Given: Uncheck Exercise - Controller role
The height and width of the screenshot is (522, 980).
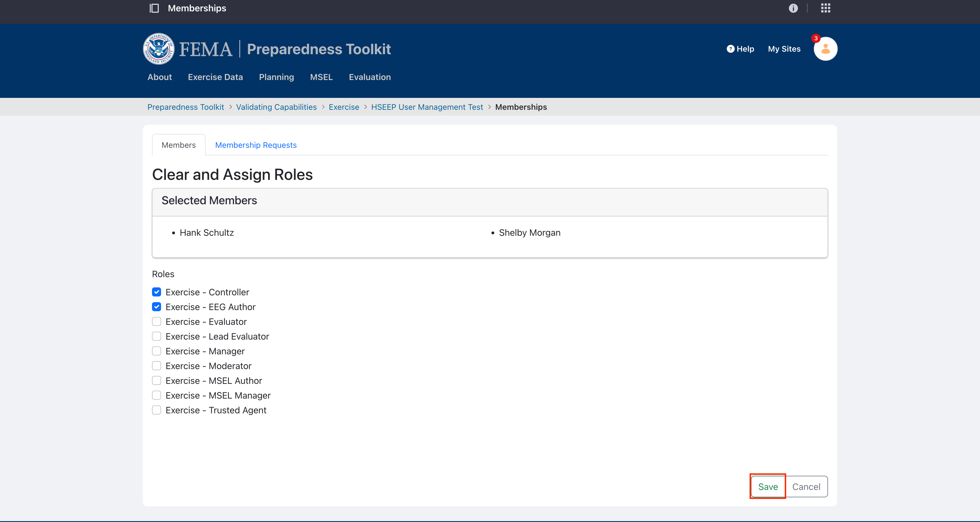Looking at the screenshot, I should pos(156,292).
